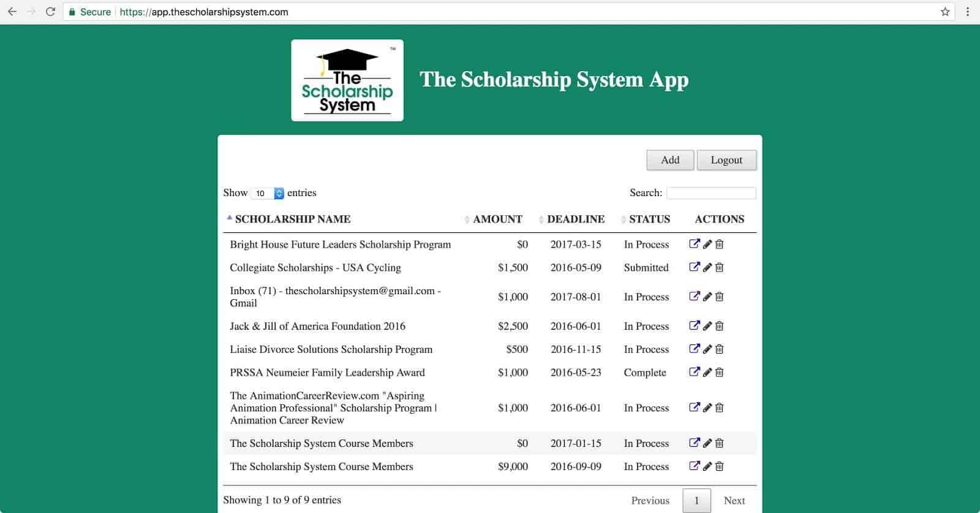Screen dimensions: 980x513
Task: Reload the page with browser refresh
Action: (50, 12)
